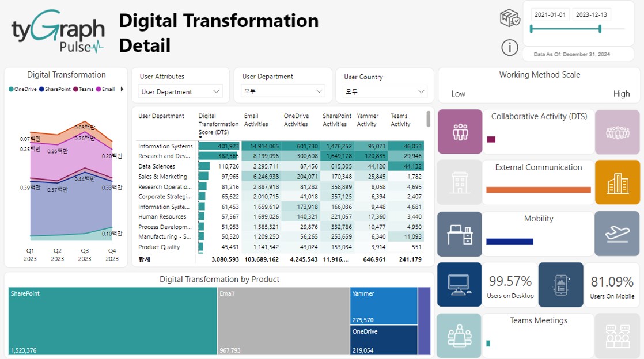The height and width of the screenshot is (359, 644).
Task: Click the DTS value 401,923
Action: coord(228,146)
